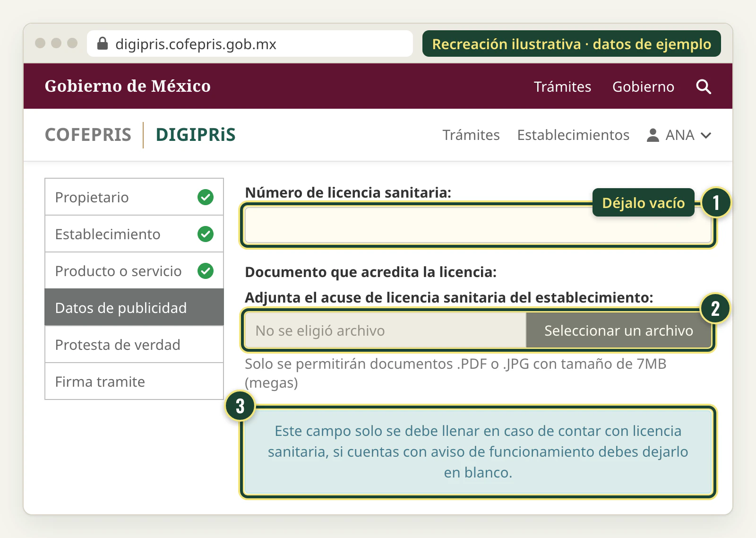
Task: Open the Firma tramite step
Action: click(x=134, y=382)
